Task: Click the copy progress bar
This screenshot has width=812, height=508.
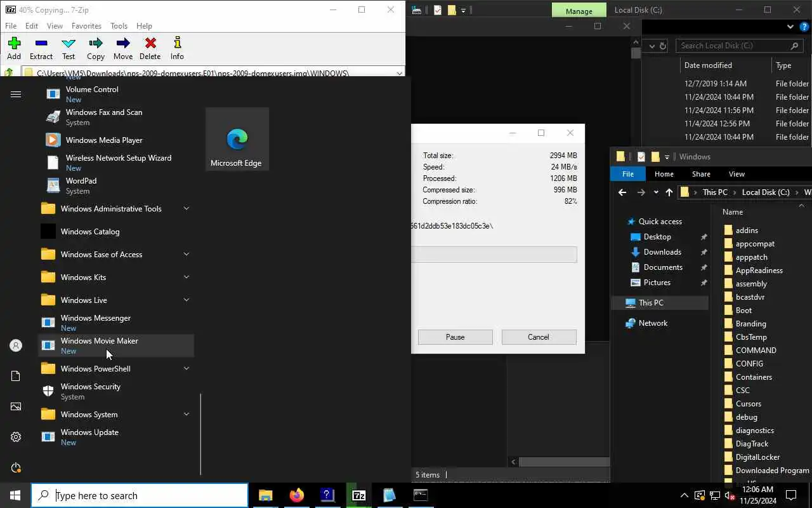Action: click(494, 255)
